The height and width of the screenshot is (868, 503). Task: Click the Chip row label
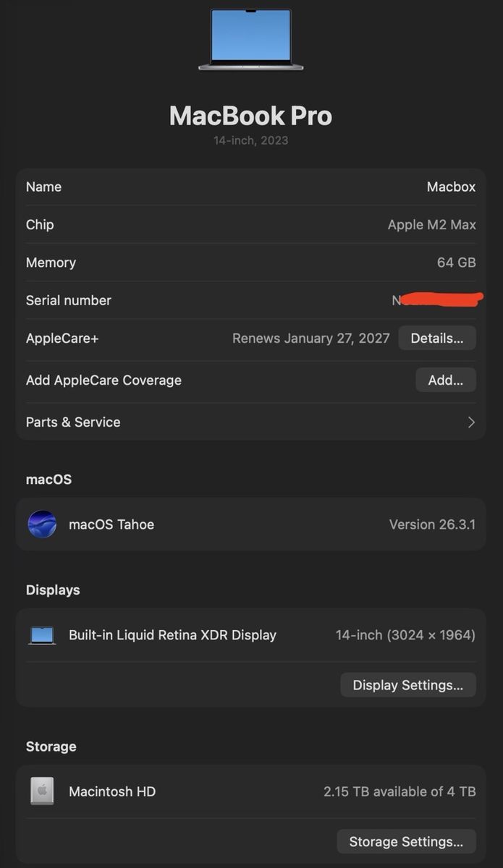click(x=40, y=225)
